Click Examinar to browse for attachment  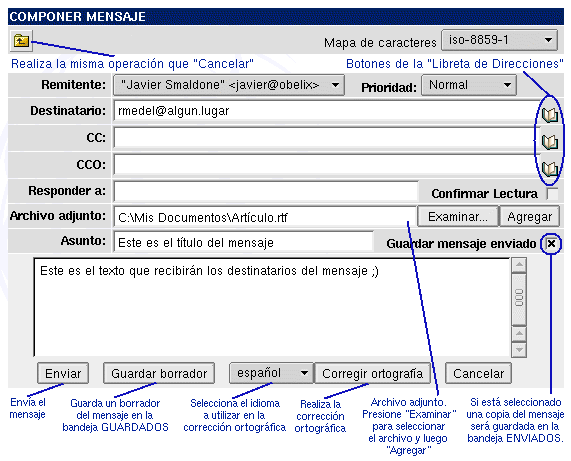pyautogui.click(x=457, y=217)
